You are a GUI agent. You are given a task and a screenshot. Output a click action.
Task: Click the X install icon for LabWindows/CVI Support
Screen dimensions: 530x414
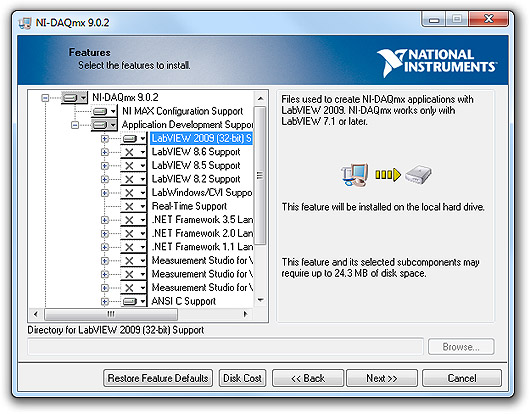(x=129, y=193)
